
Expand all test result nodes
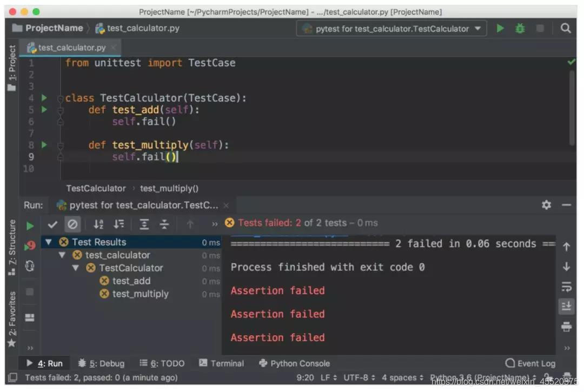(144, 224)
